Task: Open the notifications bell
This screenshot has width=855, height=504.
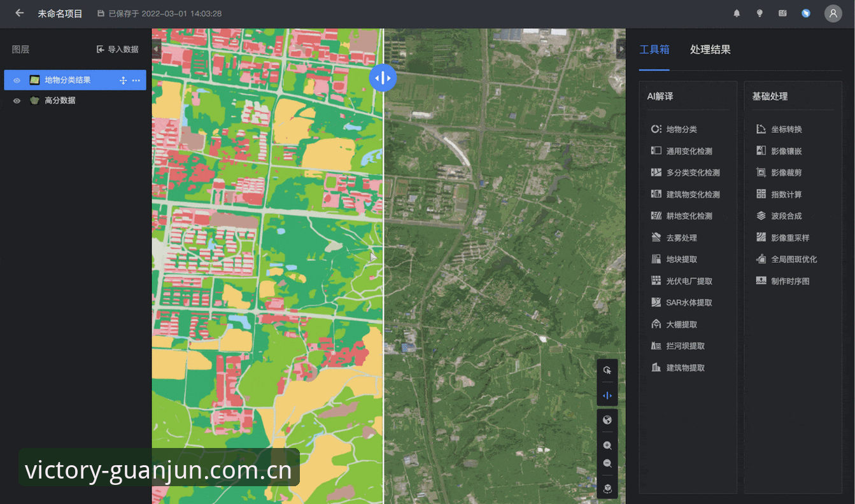Action: point(737,13)
